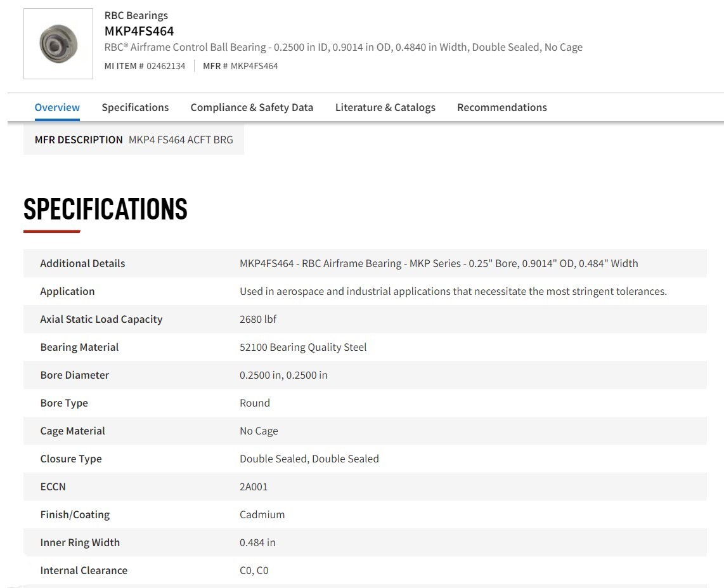
Task: Click the '0.484 in' width value
Action: [x=257, y=543]
